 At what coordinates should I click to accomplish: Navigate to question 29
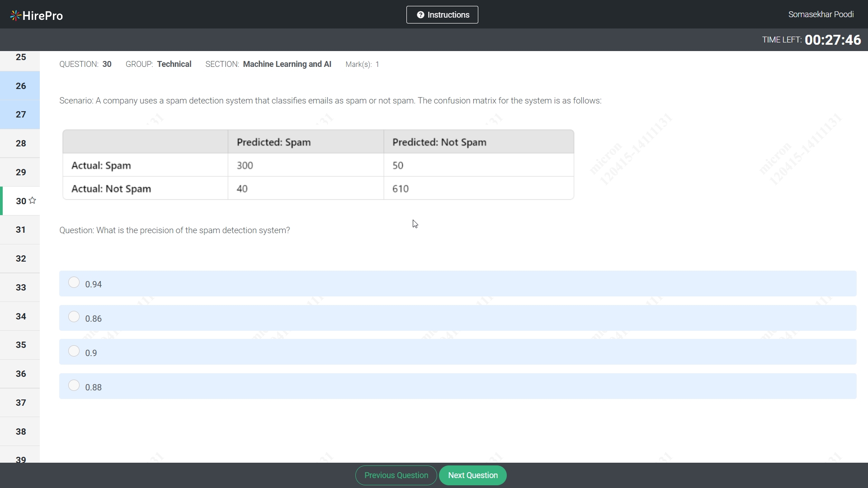(20, 172)
